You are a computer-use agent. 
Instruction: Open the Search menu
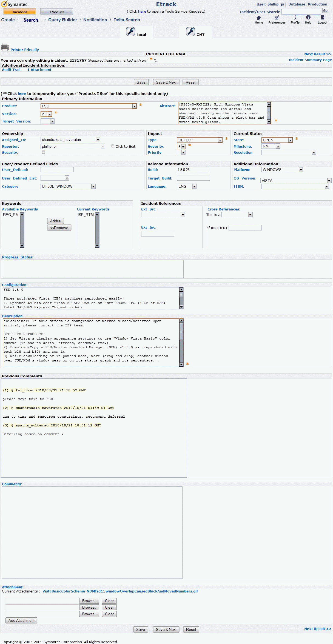click(31, 20)
